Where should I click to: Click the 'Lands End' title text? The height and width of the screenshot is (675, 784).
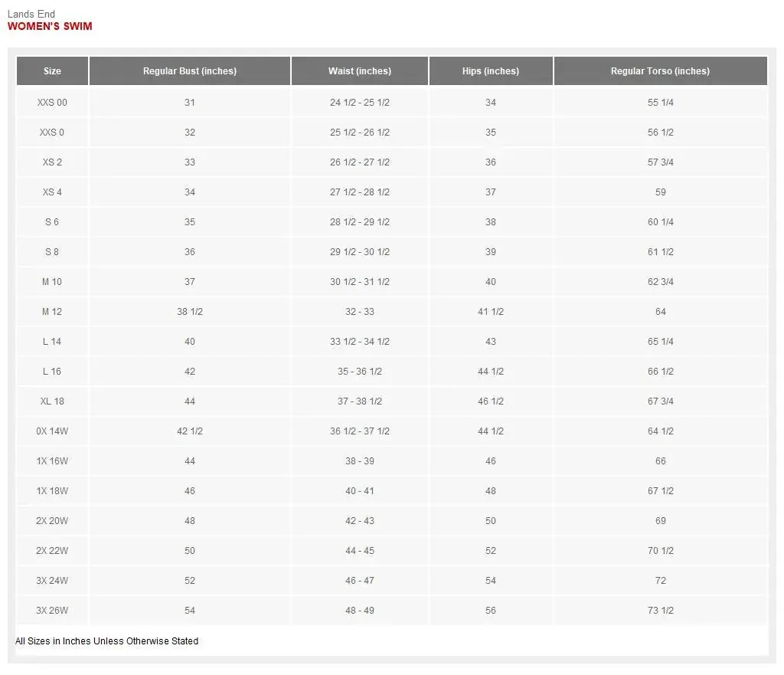[x=31, y=14]
